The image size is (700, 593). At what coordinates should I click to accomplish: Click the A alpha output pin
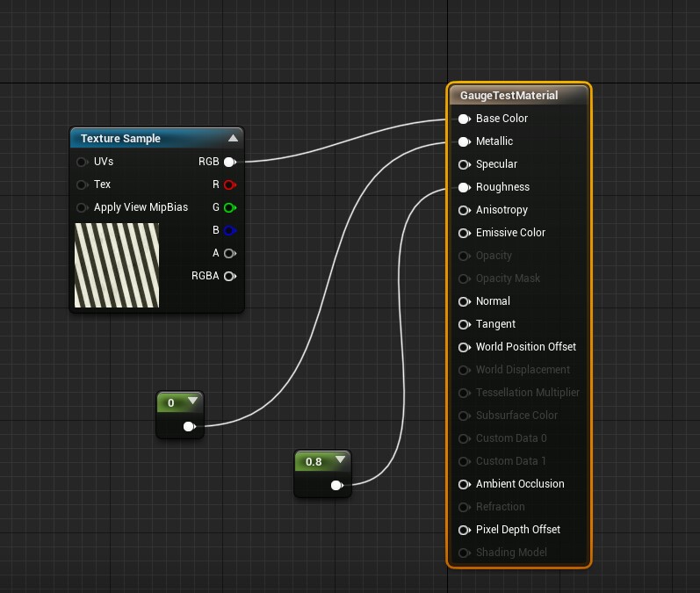[x=229, y=253]
